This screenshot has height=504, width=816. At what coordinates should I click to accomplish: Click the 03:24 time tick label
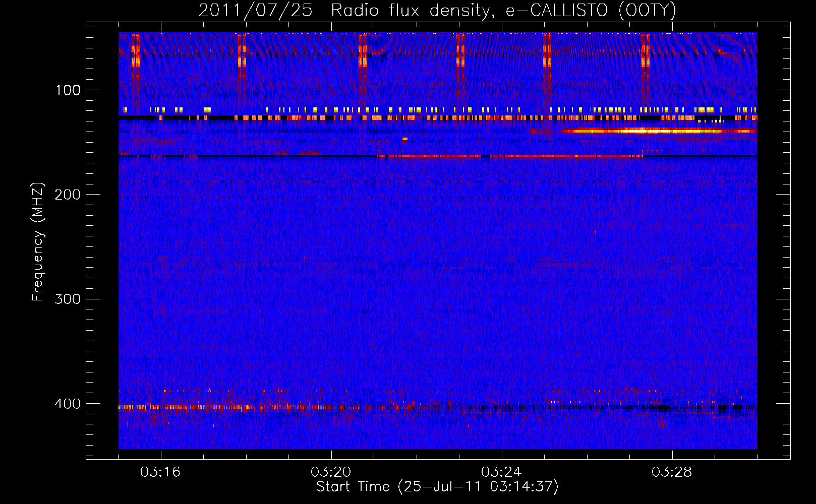tap(501, 472)
